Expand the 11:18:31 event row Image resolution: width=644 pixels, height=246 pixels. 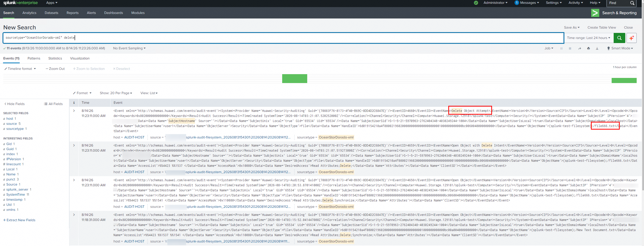tap(74, 215)
